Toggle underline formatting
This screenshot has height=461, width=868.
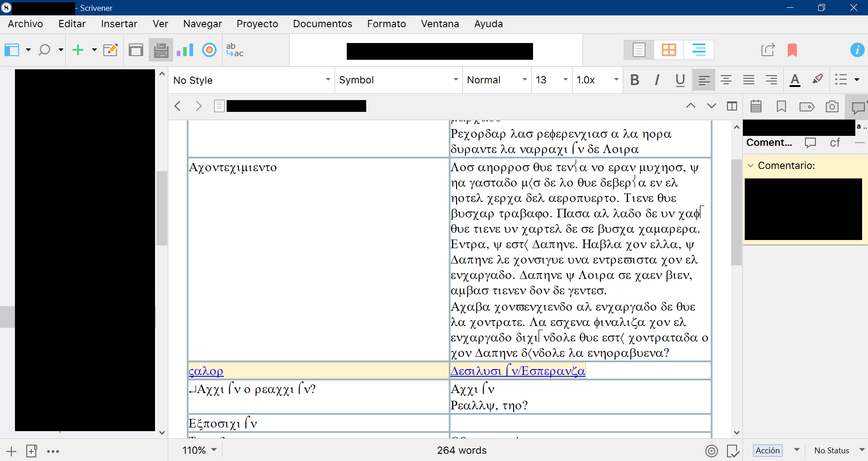coord(680,80)
